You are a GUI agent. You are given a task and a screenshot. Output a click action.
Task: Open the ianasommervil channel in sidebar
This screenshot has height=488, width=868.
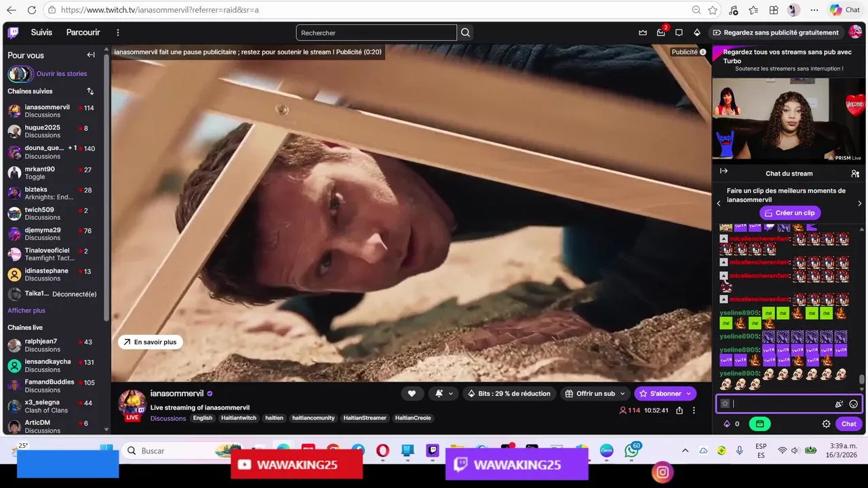coord(53,111)
